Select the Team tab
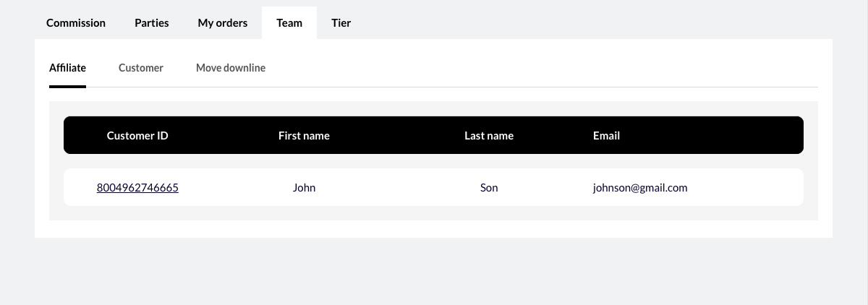Screen dimensions: 868x305 289,23
